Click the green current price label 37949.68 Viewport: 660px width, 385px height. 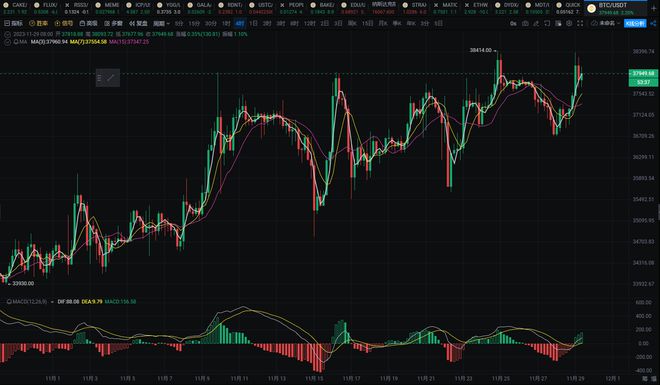(644, 74)
